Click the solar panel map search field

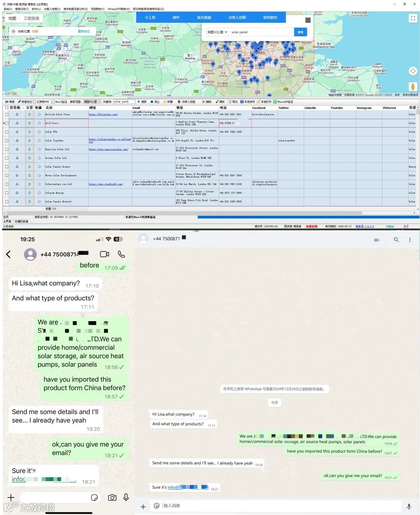click(261, 32)
